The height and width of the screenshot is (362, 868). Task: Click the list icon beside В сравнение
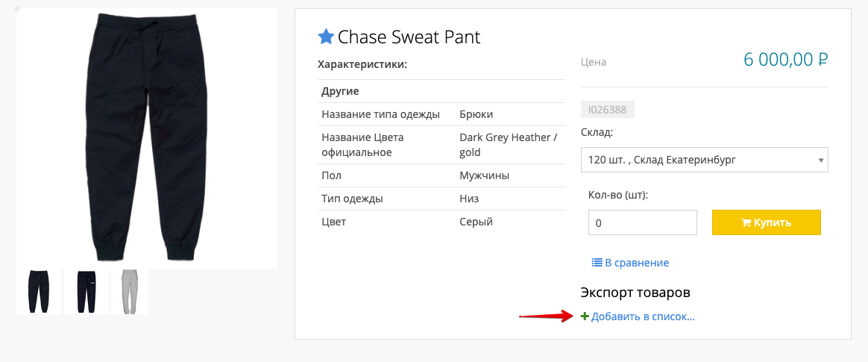click(x=597, y=263)
